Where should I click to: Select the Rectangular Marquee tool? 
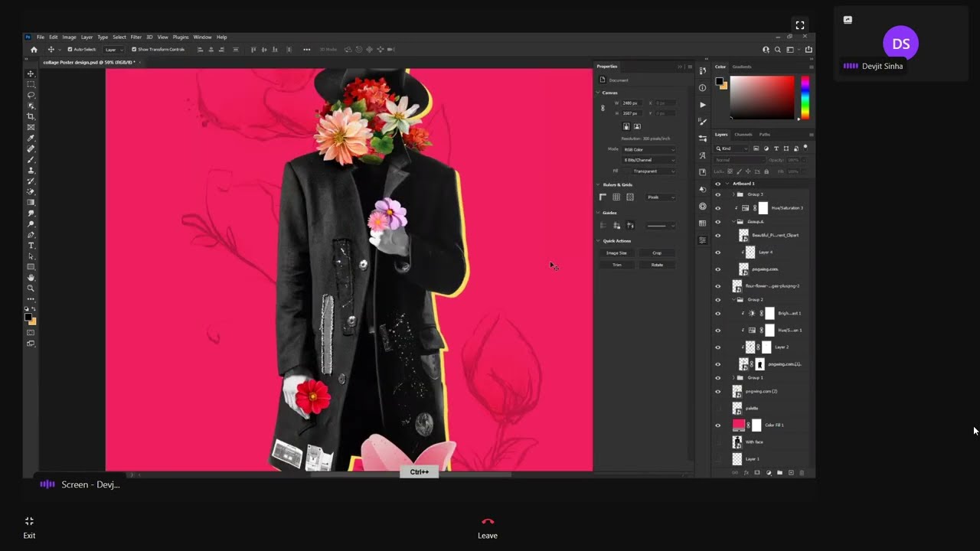tap(31, 84)
